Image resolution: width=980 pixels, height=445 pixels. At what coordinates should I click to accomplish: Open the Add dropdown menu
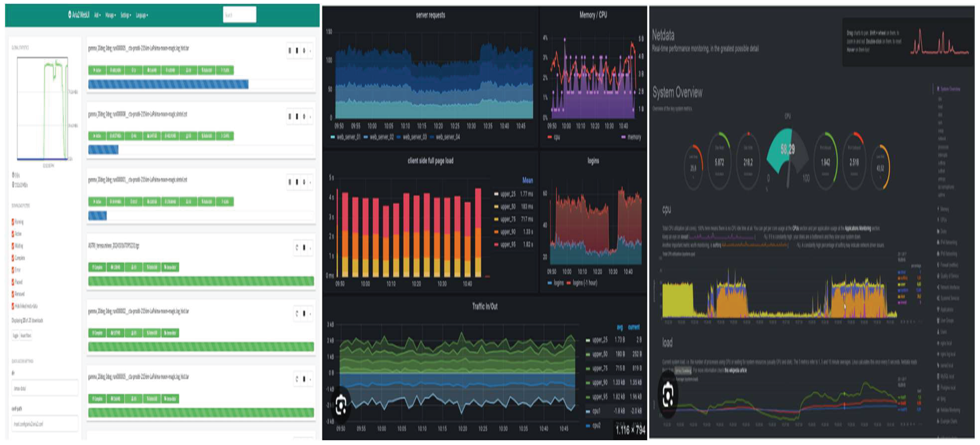pyautogui.click(x=97, y=15)
